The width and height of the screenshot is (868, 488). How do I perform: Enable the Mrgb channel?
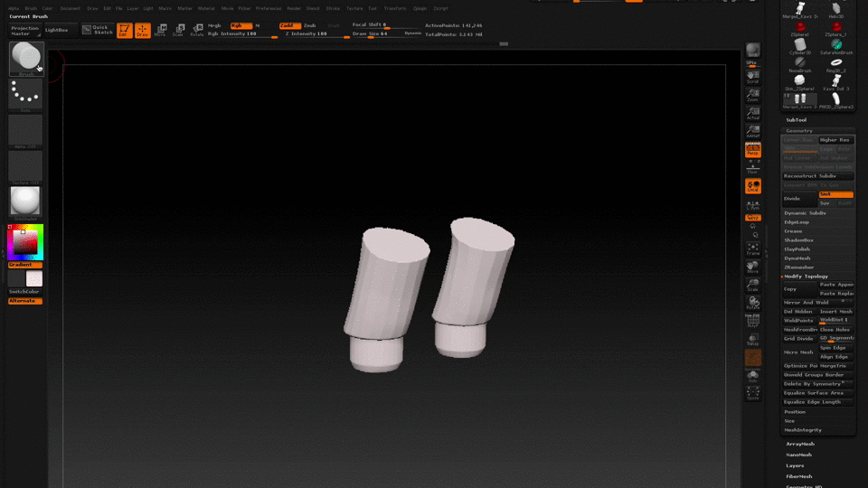pos(214,25)
